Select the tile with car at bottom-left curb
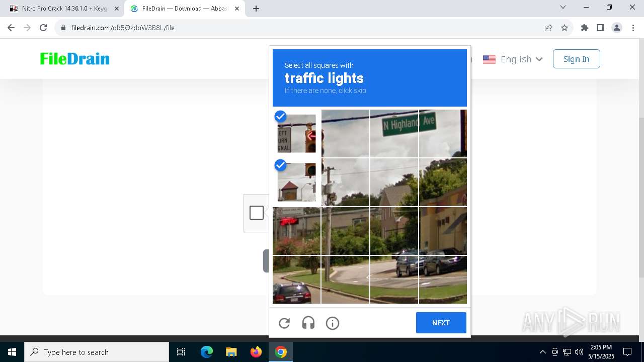644x362 pixels. tap(296, 280)
